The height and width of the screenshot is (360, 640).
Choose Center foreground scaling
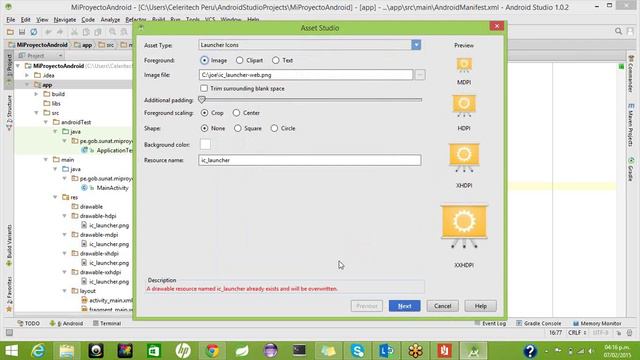click(236, 113)
